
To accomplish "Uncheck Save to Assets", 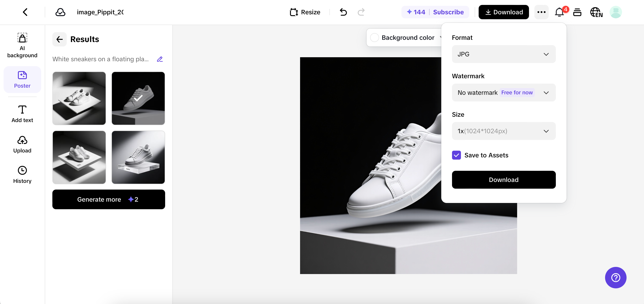I will 456,155.
